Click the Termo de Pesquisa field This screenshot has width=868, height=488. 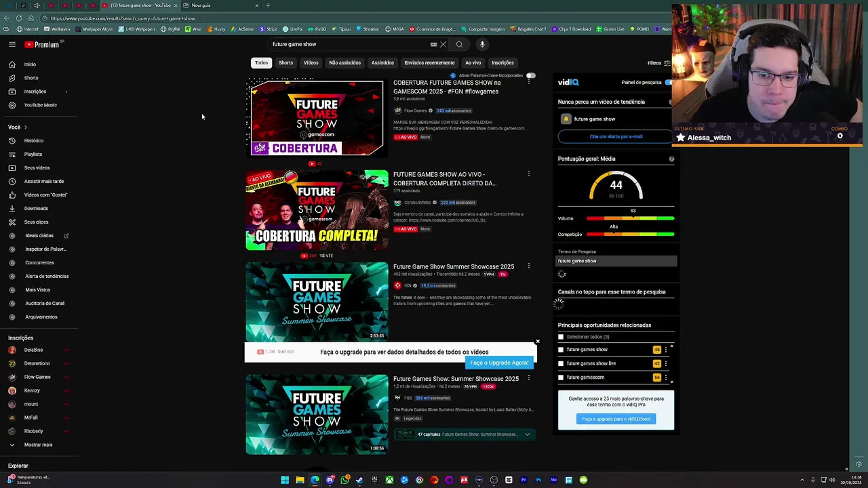pyautogui.click(x=616, y=262)
